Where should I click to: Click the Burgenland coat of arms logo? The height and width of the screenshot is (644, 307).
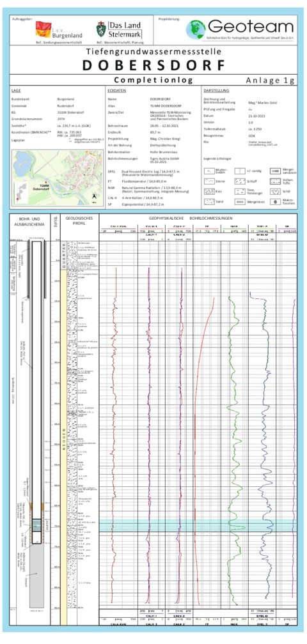(43, 29)
